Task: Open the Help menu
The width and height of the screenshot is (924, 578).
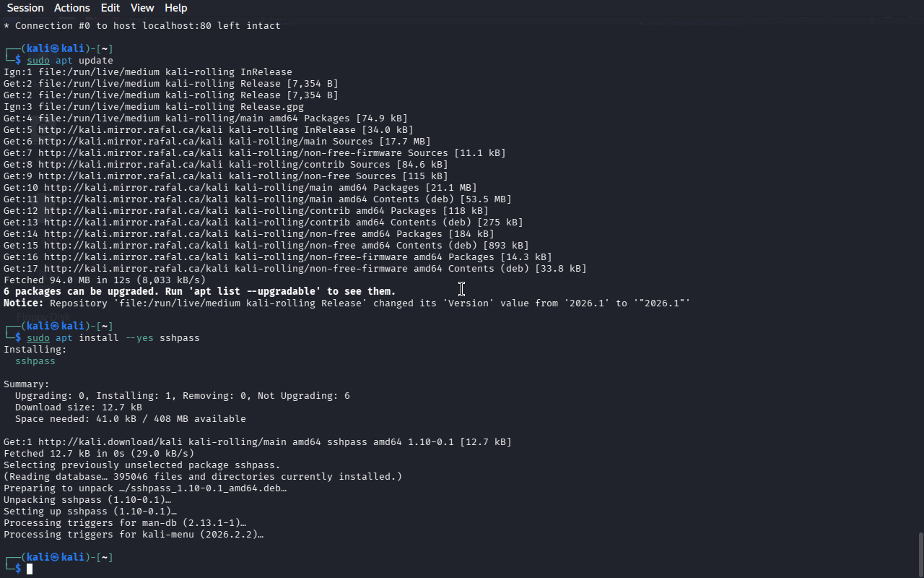Action: click(175, 8)
